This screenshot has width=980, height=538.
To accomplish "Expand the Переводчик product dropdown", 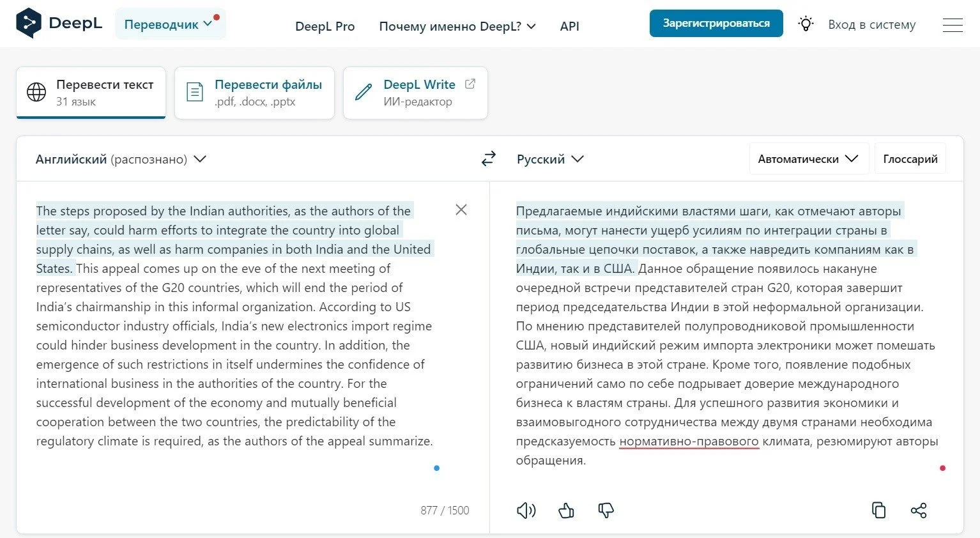I will 170,24.
